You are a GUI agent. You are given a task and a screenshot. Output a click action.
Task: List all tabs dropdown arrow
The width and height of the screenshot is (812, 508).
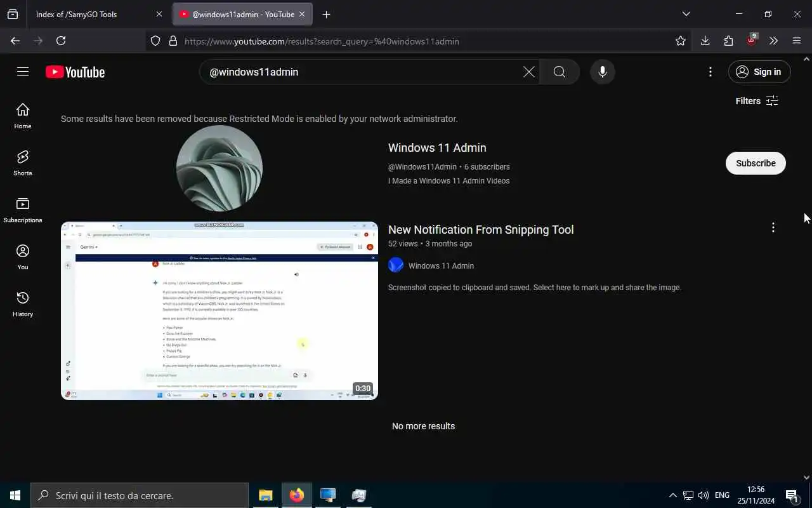[x=686, y=14]
